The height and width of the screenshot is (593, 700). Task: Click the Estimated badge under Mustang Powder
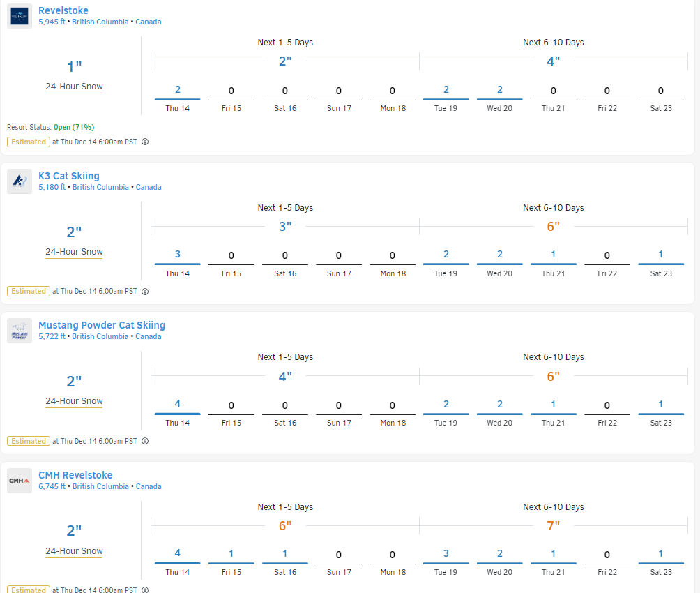point(28,441)
